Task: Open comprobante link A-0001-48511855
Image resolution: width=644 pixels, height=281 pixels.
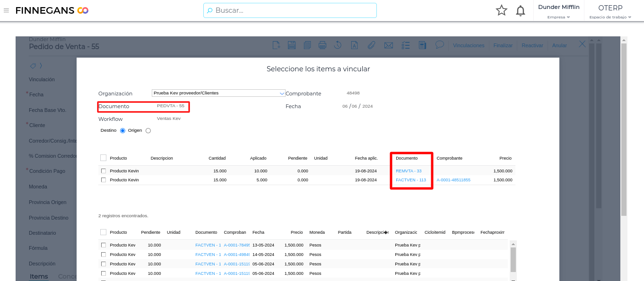Action: click(453, 180)
